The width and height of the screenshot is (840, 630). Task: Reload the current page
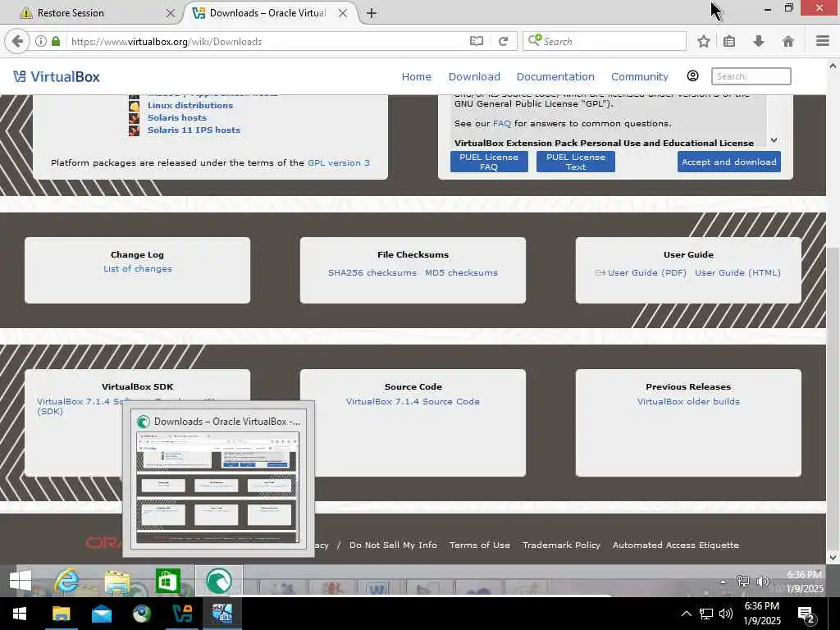503,41
